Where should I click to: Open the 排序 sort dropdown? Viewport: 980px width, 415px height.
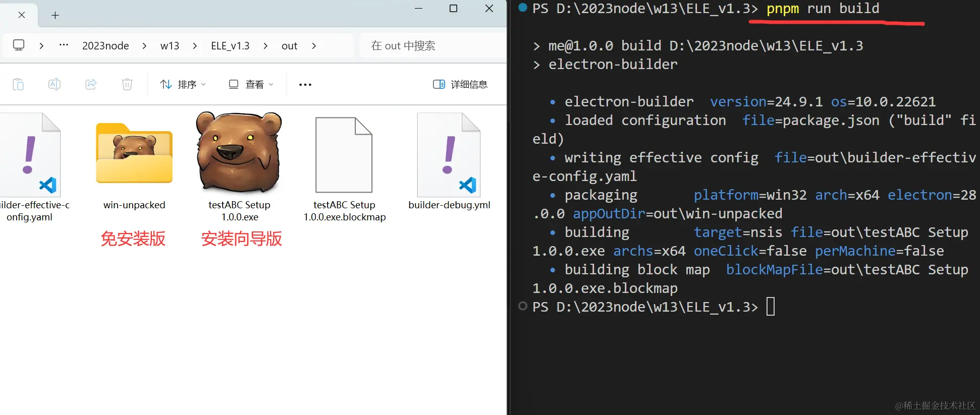pos(183,84)
